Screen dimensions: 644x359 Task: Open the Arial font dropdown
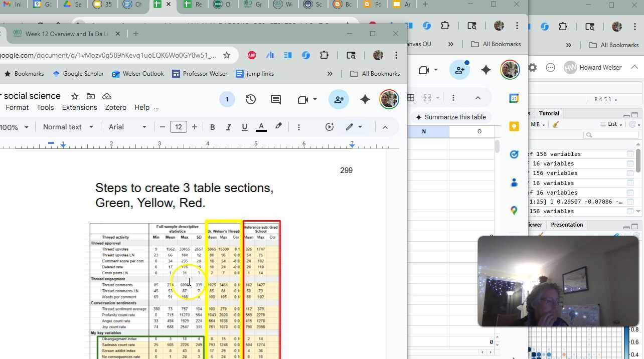click(x=127, y=127)
